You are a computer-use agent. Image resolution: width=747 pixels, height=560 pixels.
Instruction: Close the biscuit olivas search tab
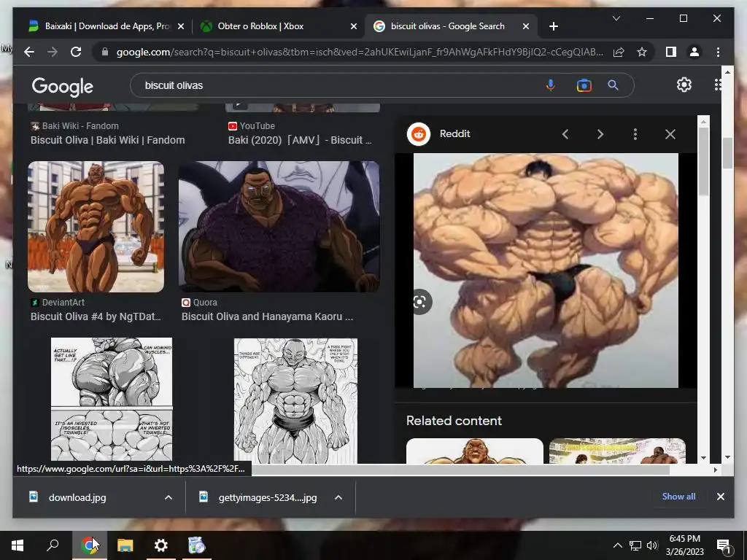526,26
